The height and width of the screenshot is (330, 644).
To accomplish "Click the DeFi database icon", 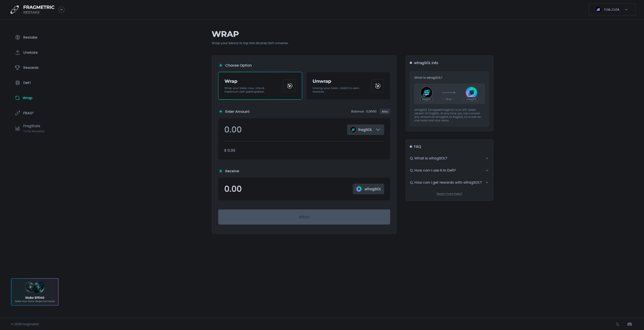I will pos(17,83).
